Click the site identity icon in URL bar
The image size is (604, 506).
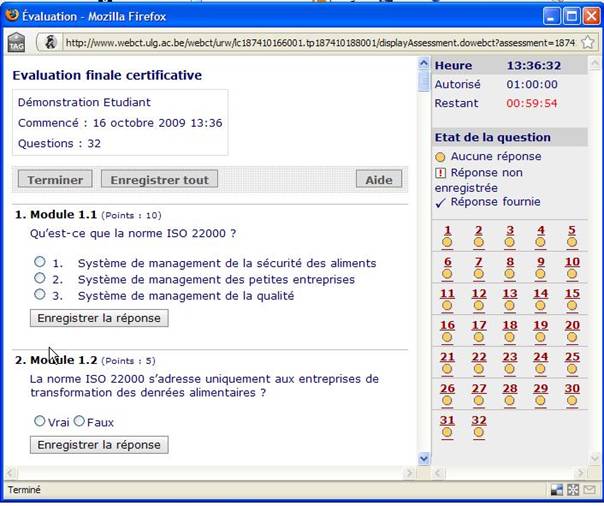[50, 42]
